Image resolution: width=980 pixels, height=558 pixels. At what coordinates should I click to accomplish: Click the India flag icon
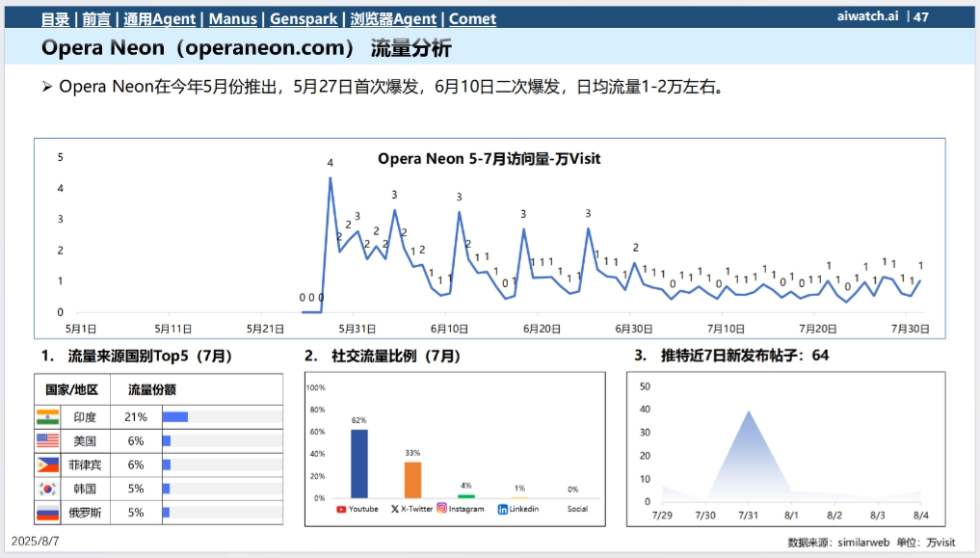pos(47,416)
